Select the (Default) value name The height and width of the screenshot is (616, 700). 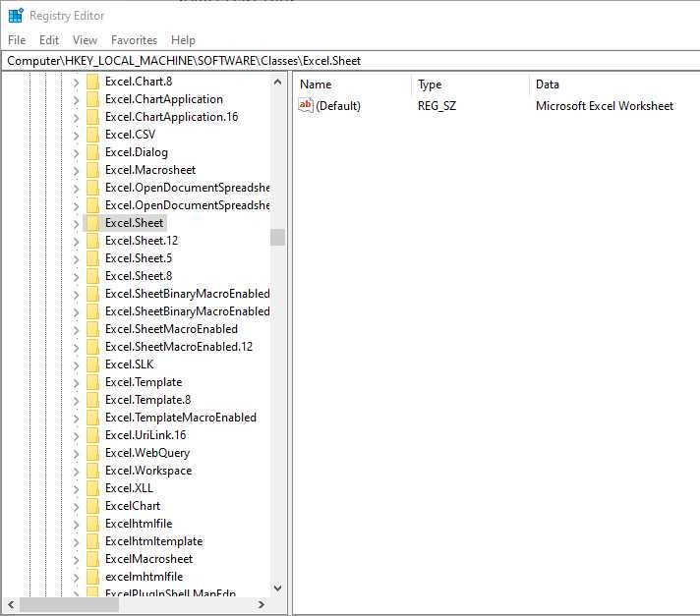[x=338, y=106]
